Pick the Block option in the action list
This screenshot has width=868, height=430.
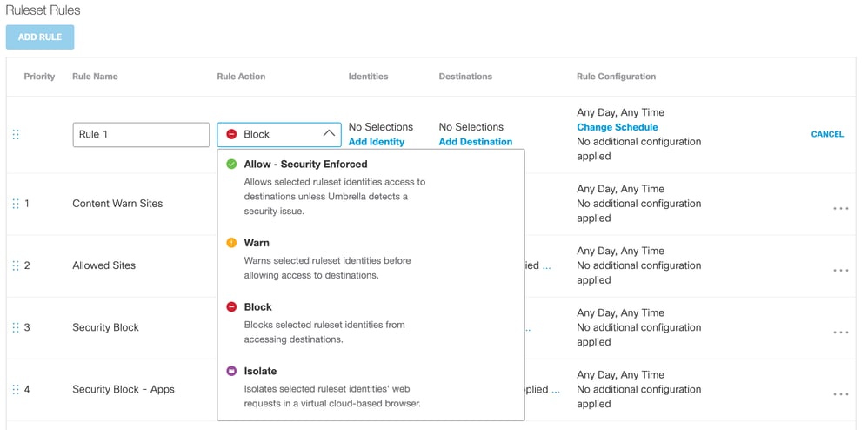(x=257, y=307)
